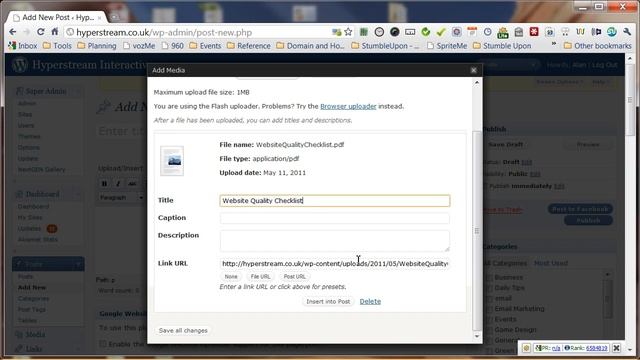
Task: Click the Bold button in post editor
Action: tap(104, 184)
